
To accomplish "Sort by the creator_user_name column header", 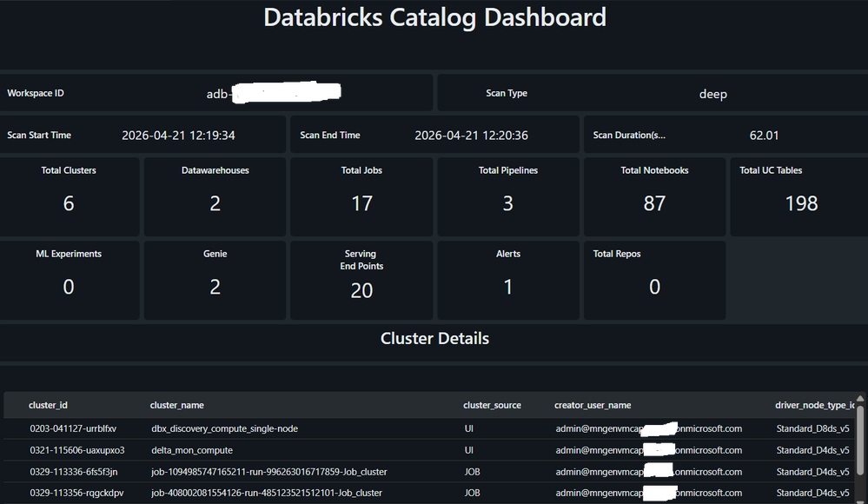I will 593,406.
